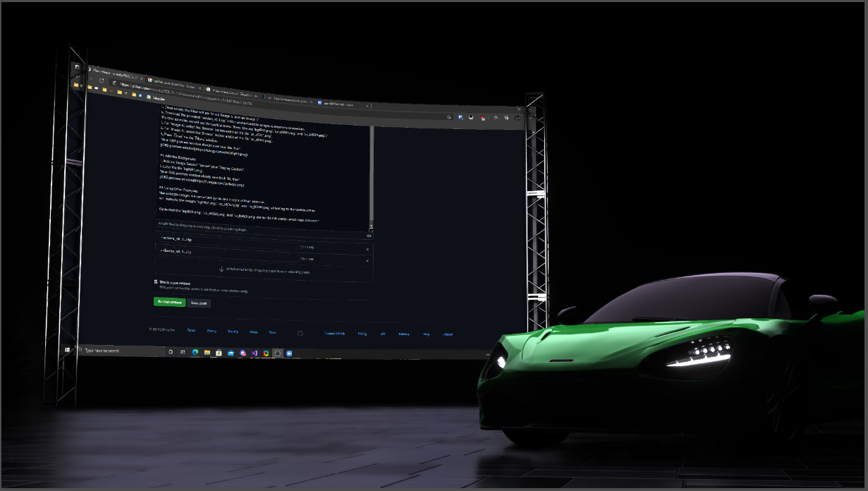868x491 pixels.
Task: Open Visual Studio from the taskbar
Action: (x=255, y=353)
